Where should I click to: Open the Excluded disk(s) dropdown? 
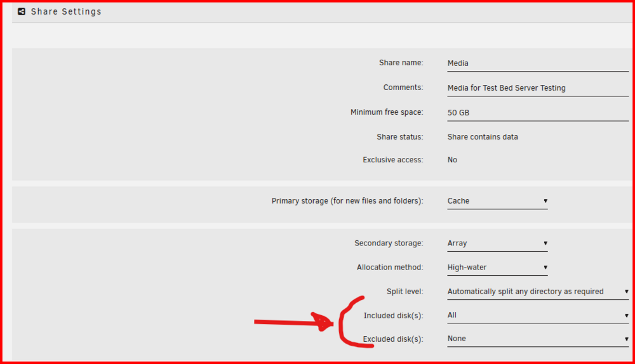coord(538,339)
